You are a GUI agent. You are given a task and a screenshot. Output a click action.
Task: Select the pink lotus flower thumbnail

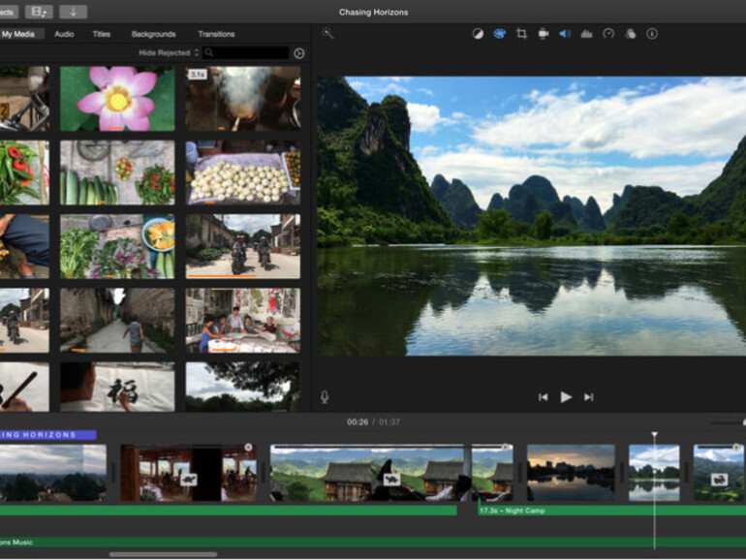coord(117,98)
